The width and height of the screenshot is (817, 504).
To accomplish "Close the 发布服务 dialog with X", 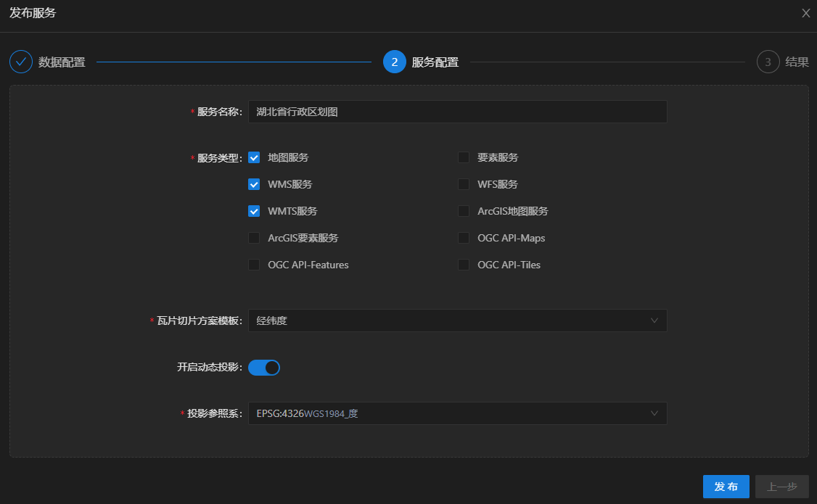I will click(x=805, y=13).
